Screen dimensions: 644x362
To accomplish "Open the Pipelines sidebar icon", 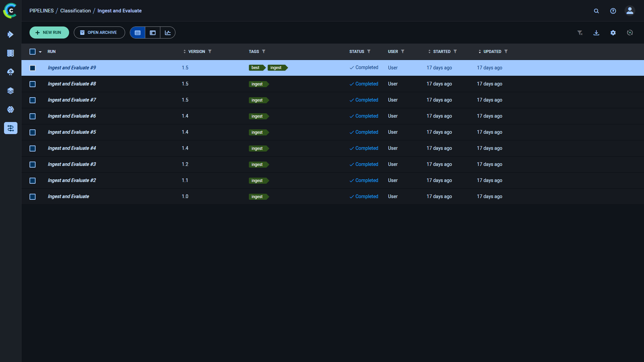I will pos(10,128).
